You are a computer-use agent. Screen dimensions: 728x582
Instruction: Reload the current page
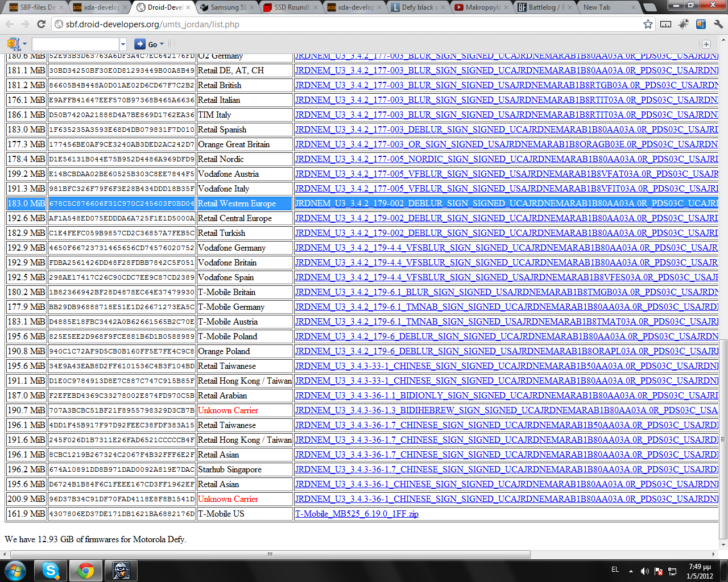(41, 24)
